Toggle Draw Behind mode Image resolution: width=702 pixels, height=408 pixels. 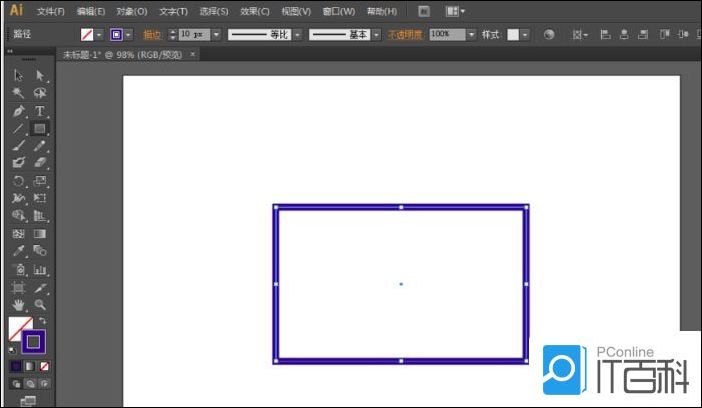click(30, 384)
